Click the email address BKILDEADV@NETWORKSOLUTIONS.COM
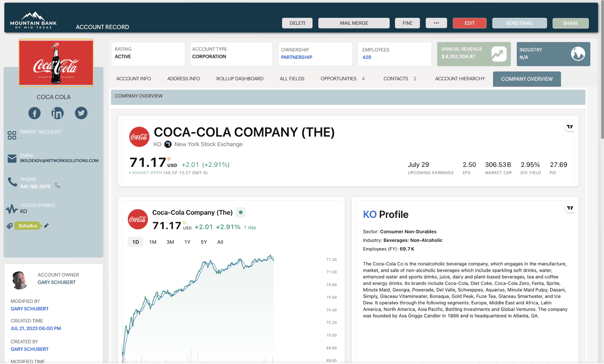This screenshot has width=604, height=364. 59,161
